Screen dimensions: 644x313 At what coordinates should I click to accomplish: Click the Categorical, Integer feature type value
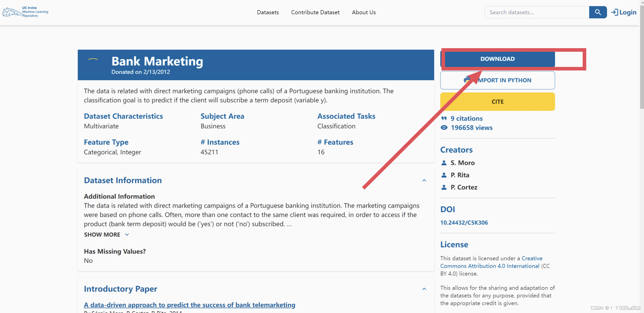(x=113, y=152)
